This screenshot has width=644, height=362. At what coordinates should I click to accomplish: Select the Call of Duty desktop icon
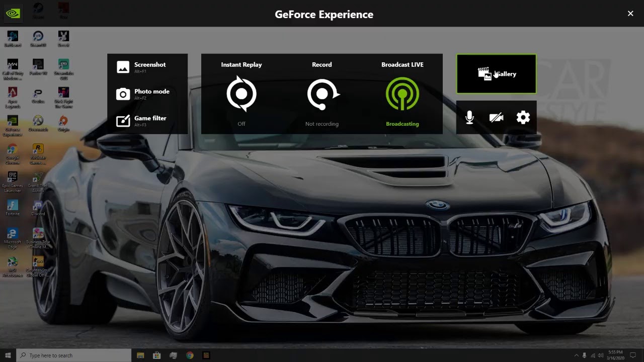tap(13, 69)
